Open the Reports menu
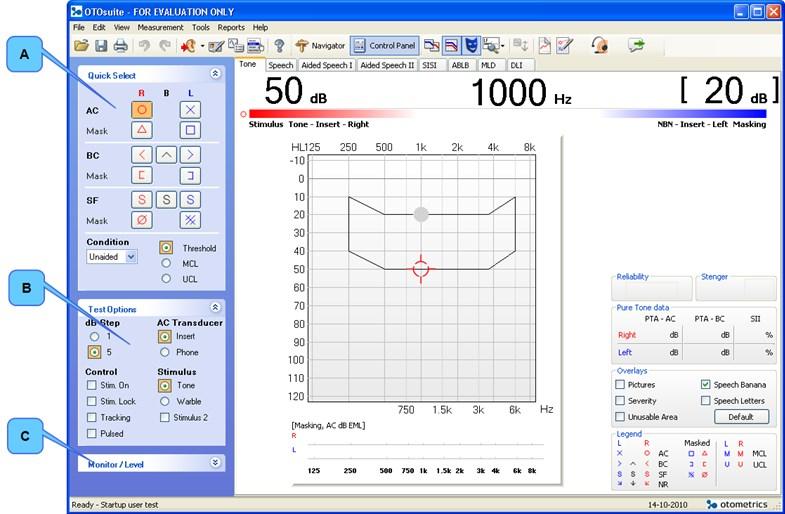The height and width of the screenshot is (514, 785). pos(231,28)
